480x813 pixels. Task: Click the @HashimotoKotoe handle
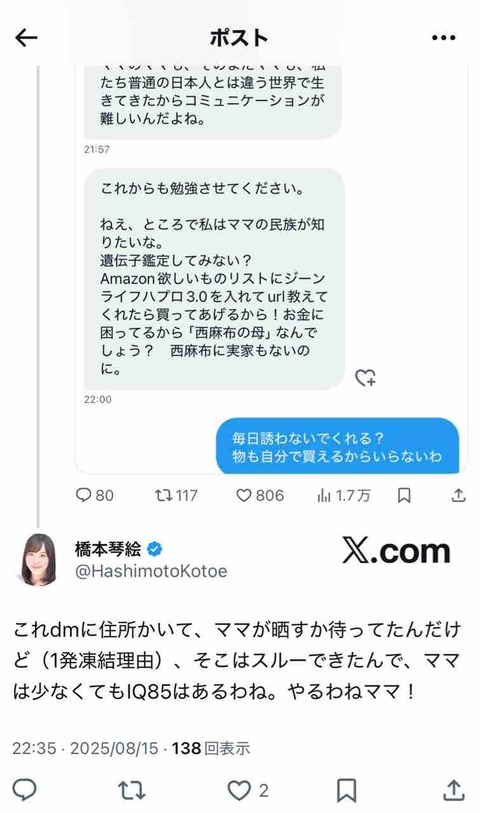click(151, 571)
